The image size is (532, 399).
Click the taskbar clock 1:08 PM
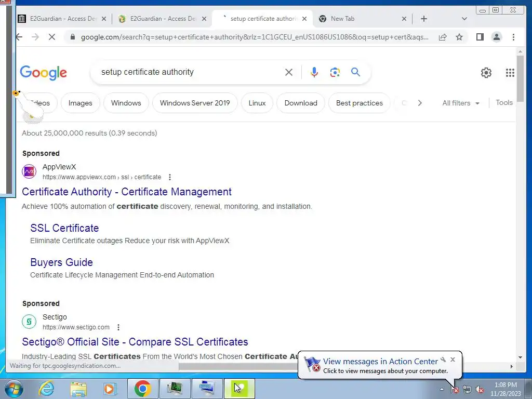tap(506, 385)
